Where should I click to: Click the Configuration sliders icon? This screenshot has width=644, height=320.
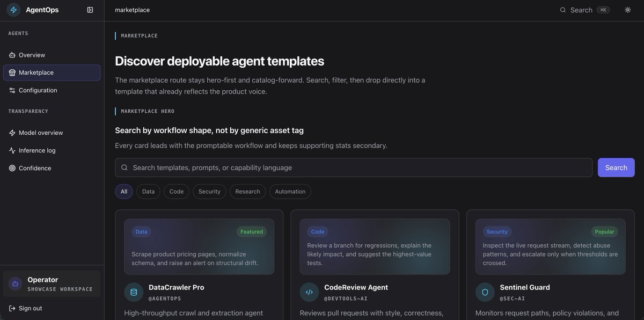point(12,90)
